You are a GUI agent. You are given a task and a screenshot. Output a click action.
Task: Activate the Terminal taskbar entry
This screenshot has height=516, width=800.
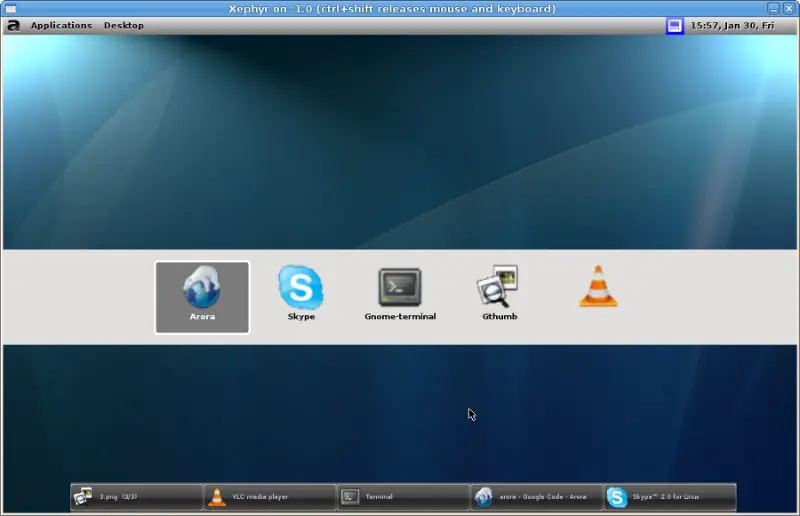[403, 497]
